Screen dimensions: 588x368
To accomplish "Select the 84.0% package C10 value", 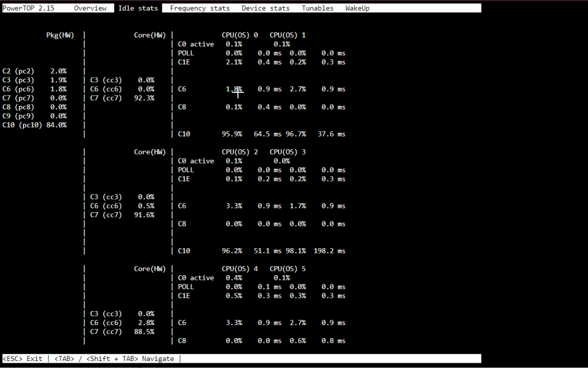I will (56, 125).
